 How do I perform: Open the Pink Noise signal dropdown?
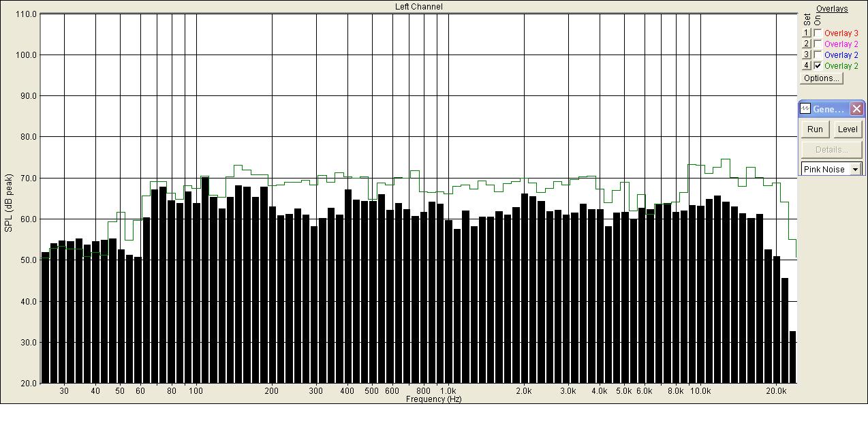pos(856,169)
